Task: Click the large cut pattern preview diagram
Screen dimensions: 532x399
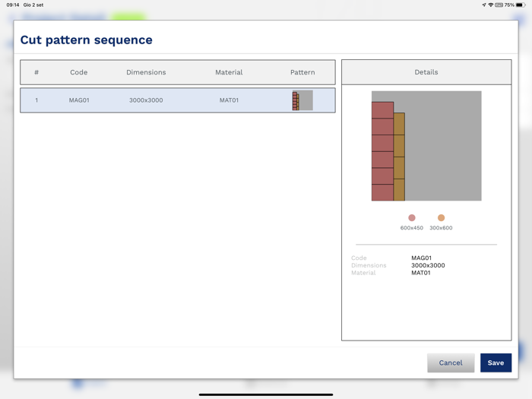Action: [426, 146]
